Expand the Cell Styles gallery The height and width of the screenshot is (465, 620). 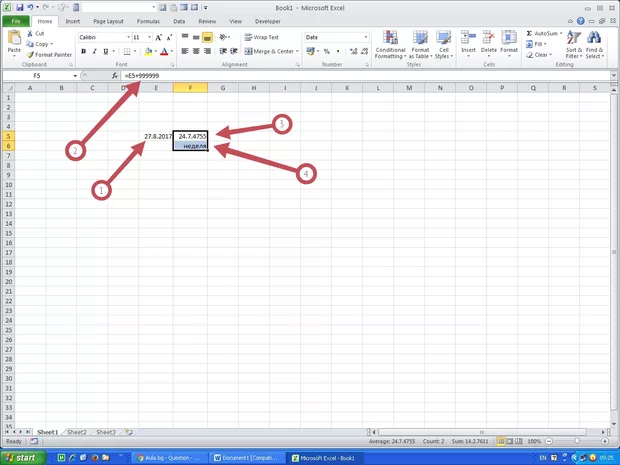pyautogui.click(x=444, y=45)
